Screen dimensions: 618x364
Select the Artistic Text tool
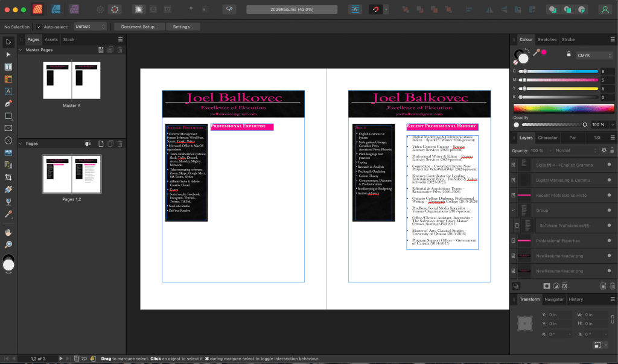[8, 91]
